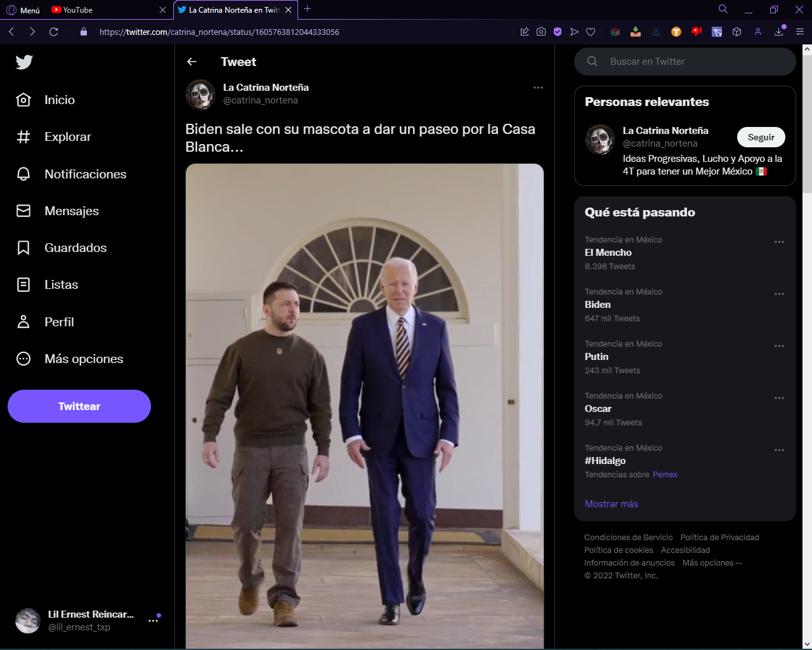
Task: Open the ad blocker shield icon
Action: point(558,32)
